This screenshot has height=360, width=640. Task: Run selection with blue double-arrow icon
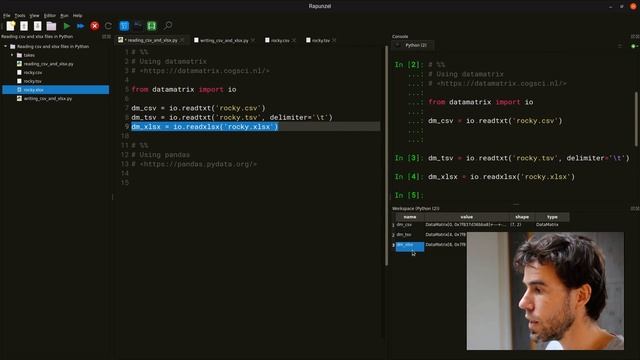tap(80, 26)
